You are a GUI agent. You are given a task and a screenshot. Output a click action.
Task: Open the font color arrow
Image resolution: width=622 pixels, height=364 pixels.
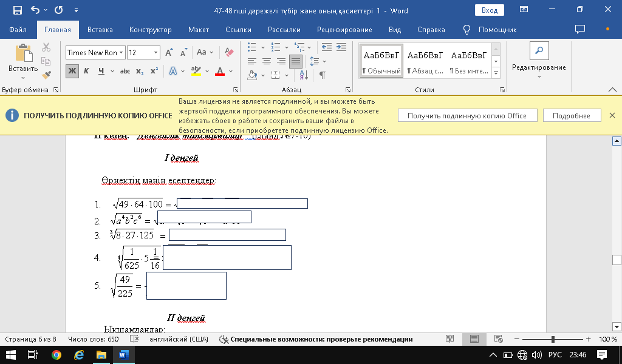click(231, 72)
